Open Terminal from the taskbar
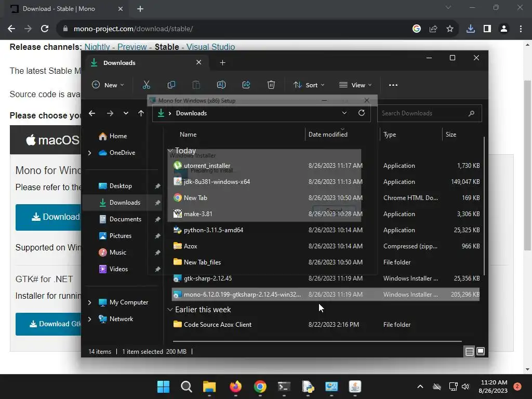532x399 pixels. [x=284, y=387]
